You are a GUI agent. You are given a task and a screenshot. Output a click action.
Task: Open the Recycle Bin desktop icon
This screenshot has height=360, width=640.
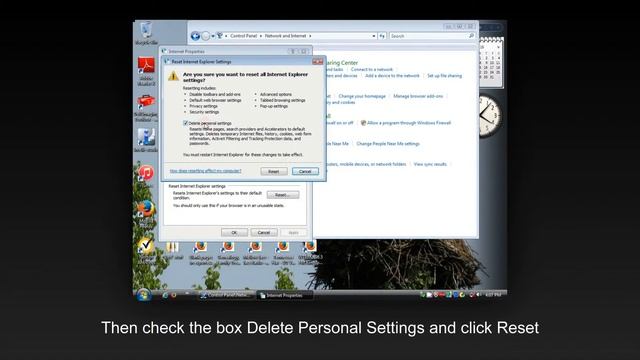coord(146,33)
